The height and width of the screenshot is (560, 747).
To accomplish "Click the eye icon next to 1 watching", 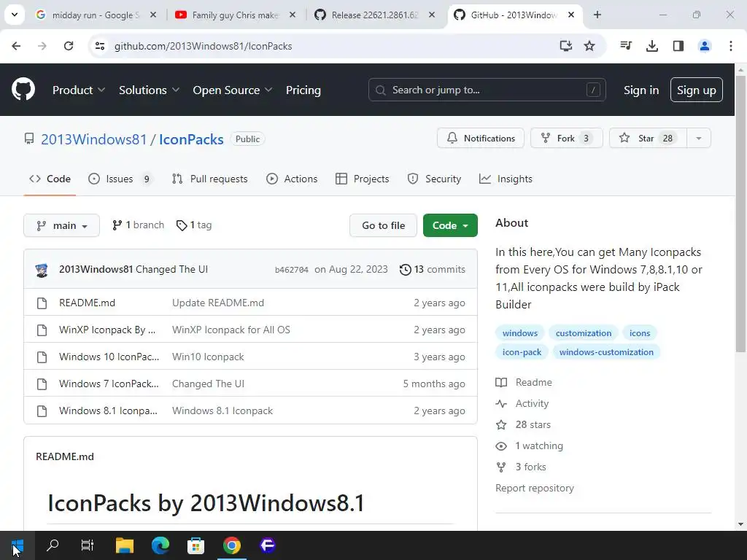I will tap(501, 446).
